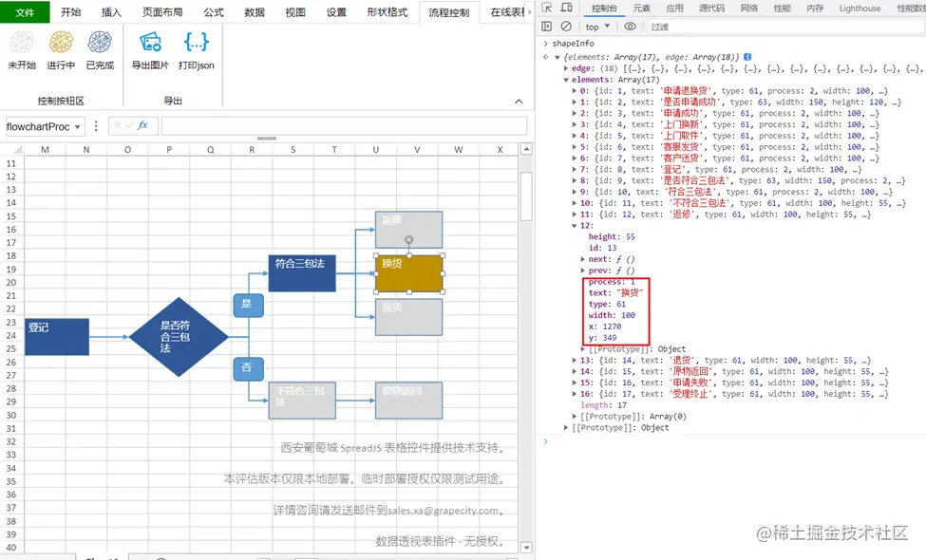Open DevTools 网络 Network tab
Screen dimensions: 926x560
[x=748, y=9]
